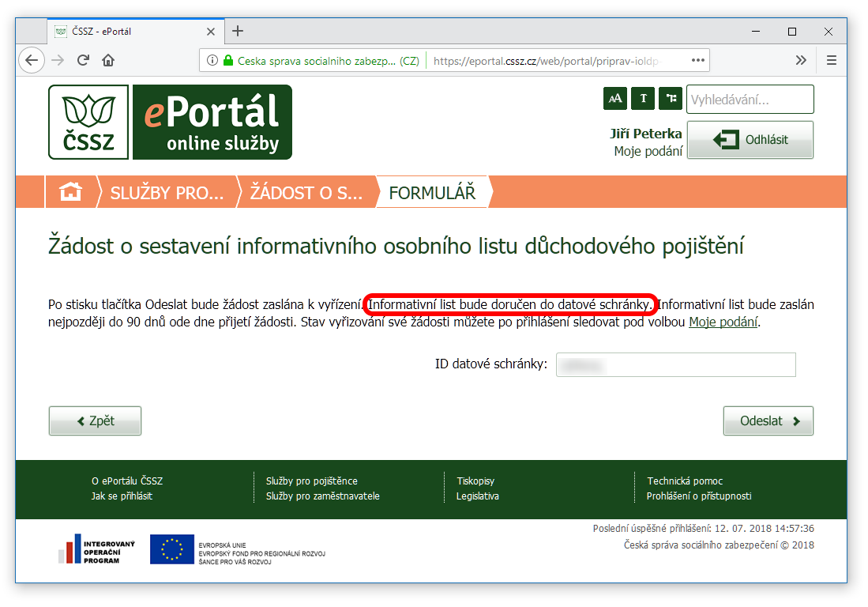Screen dimensions: 868x607
Task: Click the page heading Žádost o sestavení
Action: [x=396, y=246]
